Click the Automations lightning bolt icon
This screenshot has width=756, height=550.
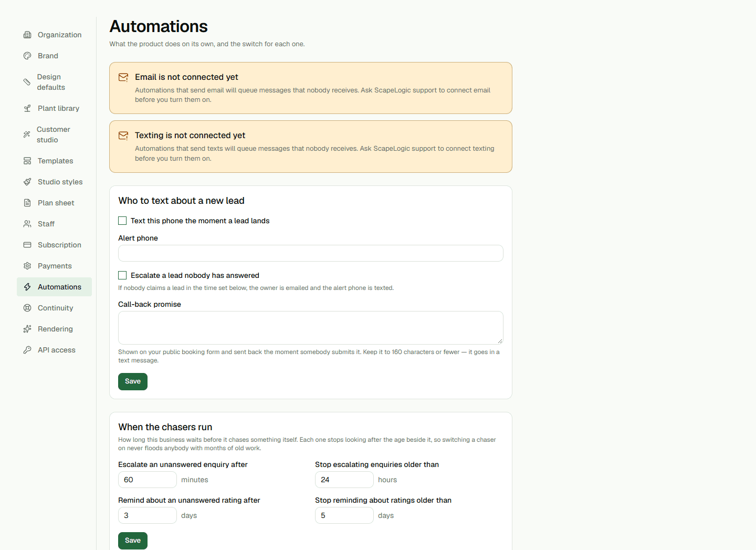click(x=27, y=287)
